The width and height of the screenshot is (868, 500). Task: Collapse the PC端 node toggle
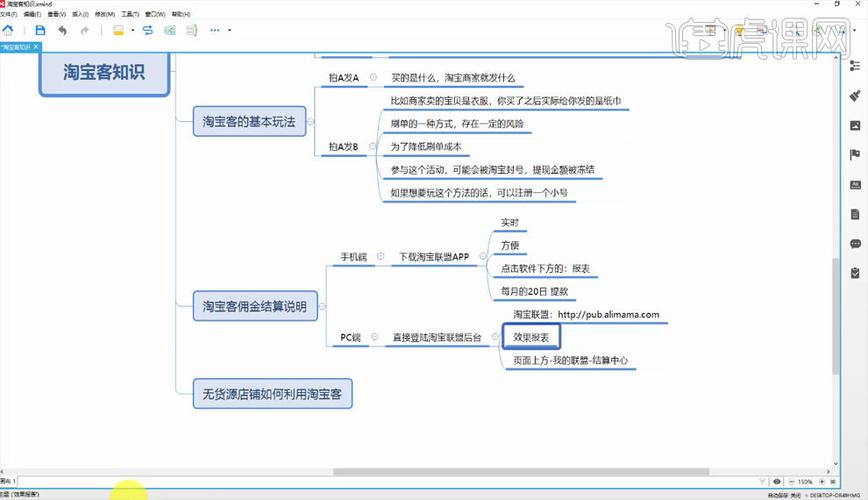(375, 337)
